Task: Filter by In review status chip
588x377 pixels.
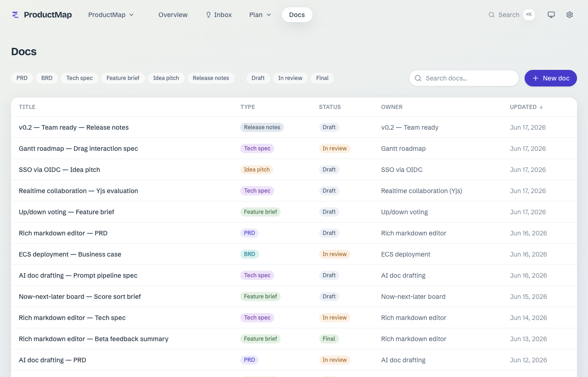Action: [x=290, y=78]
